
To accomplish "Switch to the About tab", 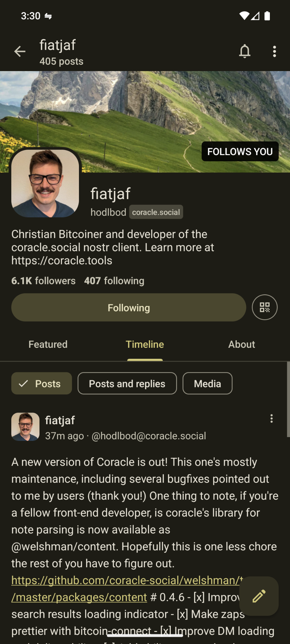I will tap(242, 344).
